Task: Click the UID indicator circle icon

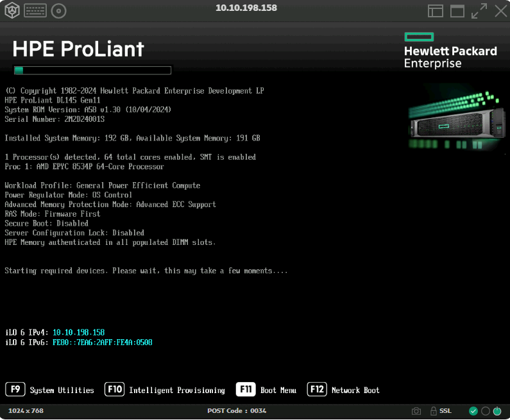Action: point(485,411)
